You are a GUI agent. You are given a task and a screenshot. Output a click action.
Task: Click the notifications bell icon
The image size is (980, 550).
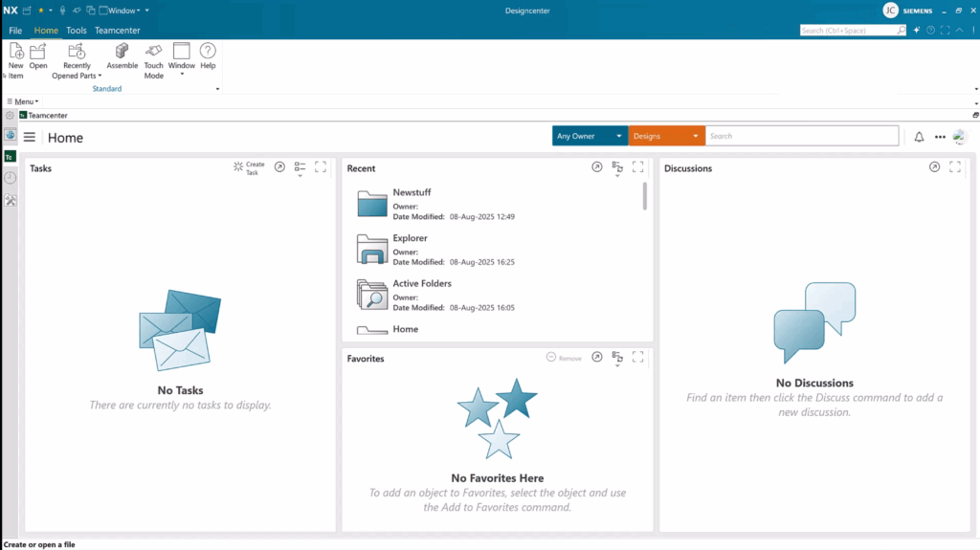pyautogui.click(x=919, y=137)
